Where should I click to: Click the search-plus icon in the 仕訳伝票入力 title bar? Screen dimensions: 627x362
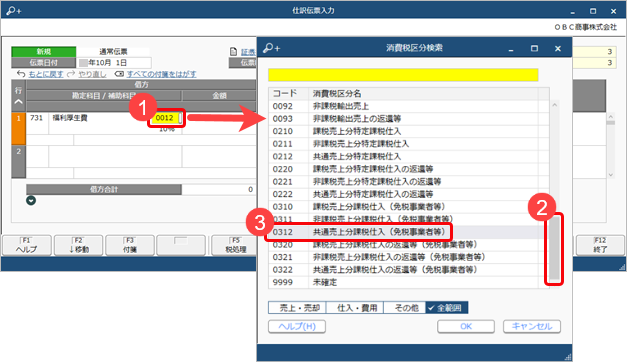pyautogui.click(x=14, y=10)
